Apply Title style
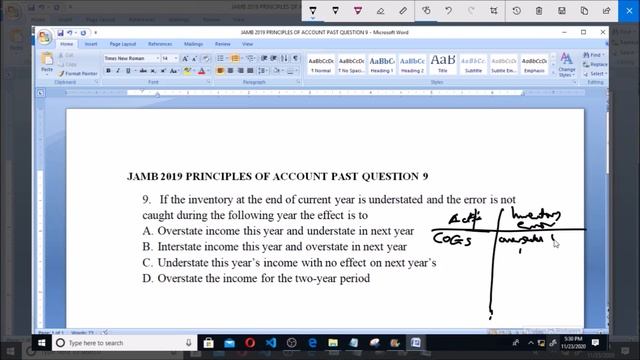Image resolution: width=640 pixels, height=360 pixels. tap(443, 64)
